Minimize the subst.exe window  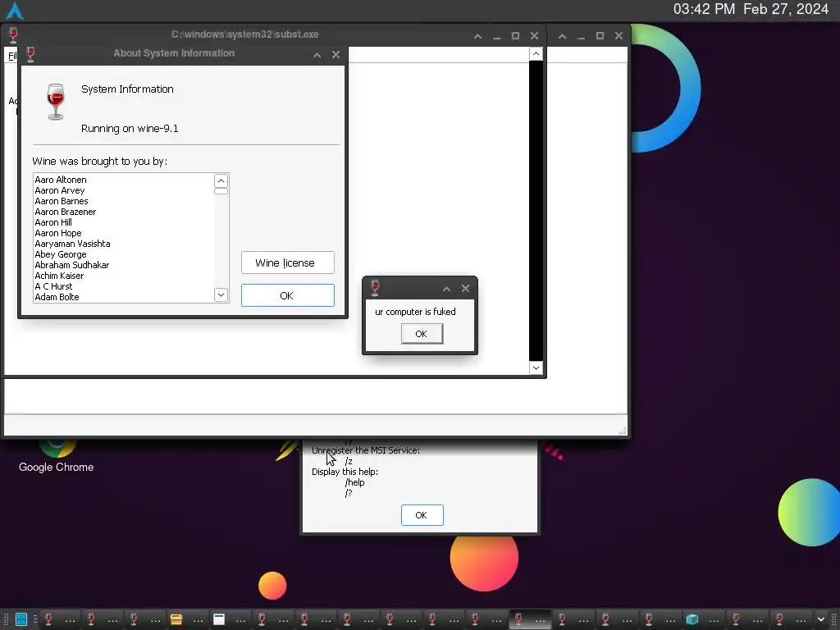click(496, 36)
